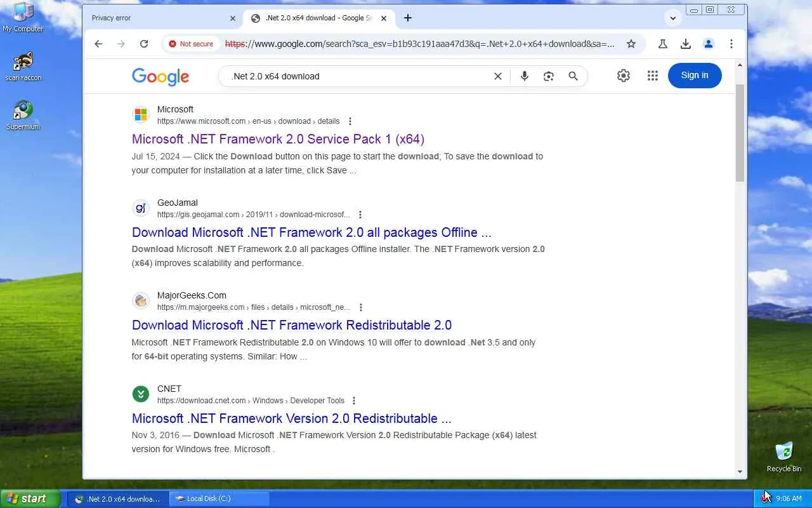Open Microsoft .NET Framework 2.0 Service Pack 1 link
The image size is (812, 508).
click(278, 139)
